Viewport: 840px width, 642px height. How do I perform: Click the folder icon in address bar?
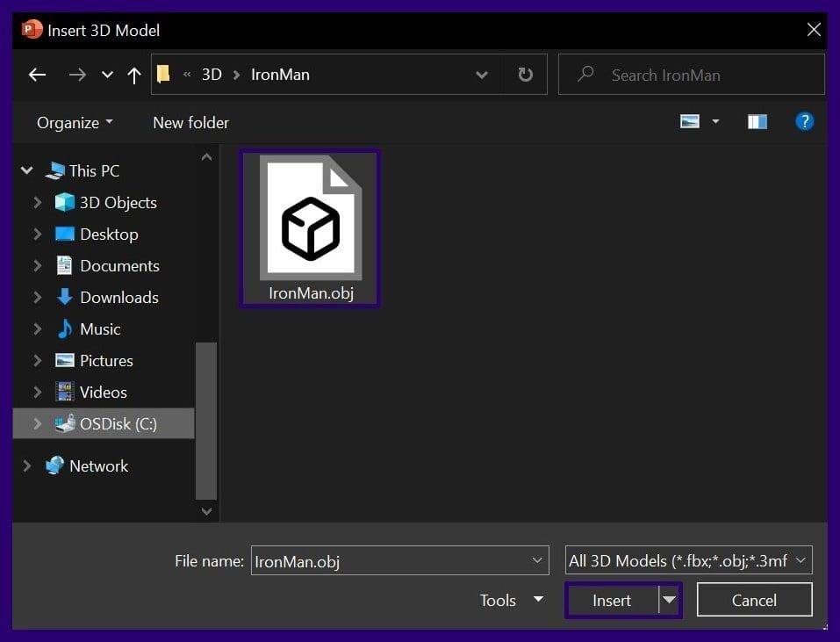click(x=163, y=74)
